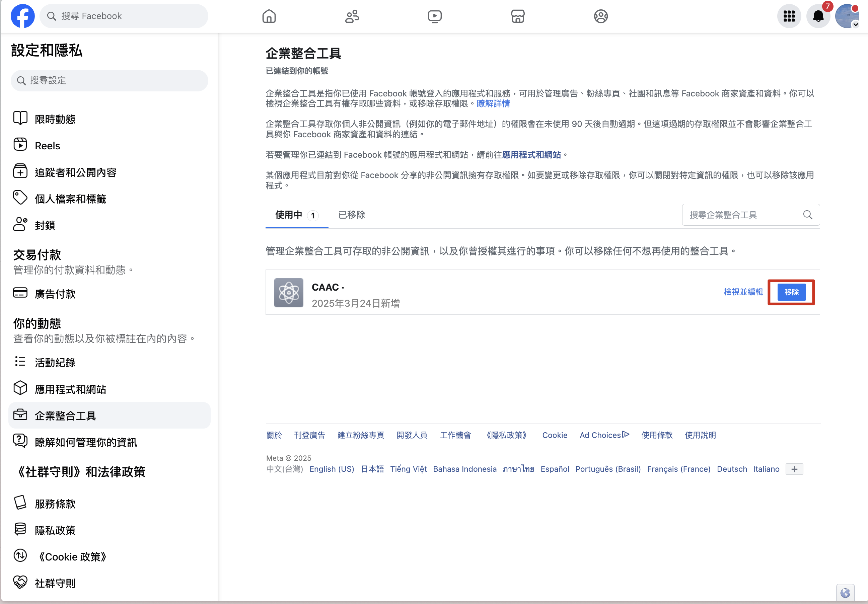Open the menu grid icon
This screenshot has width=868, height=604.
pyautogui.click(x=789, y=16)
